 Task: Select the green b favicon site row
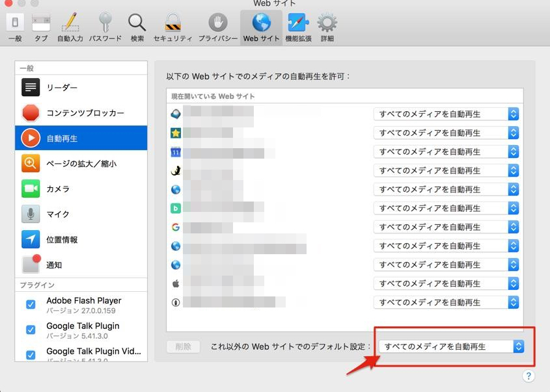(345, 209)
